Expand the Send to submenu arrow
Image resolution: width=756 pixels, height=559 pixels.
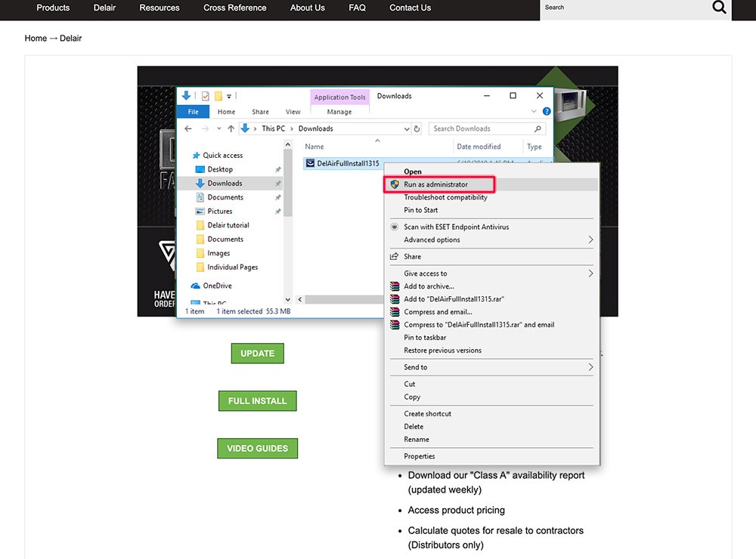click(x=590, y=367)
